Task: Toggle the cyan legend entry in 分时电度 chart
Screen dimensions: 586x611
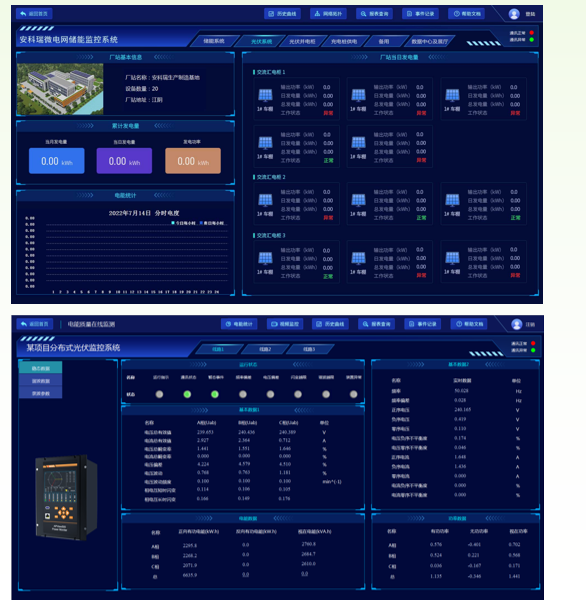Action: [x=183, y=223]
